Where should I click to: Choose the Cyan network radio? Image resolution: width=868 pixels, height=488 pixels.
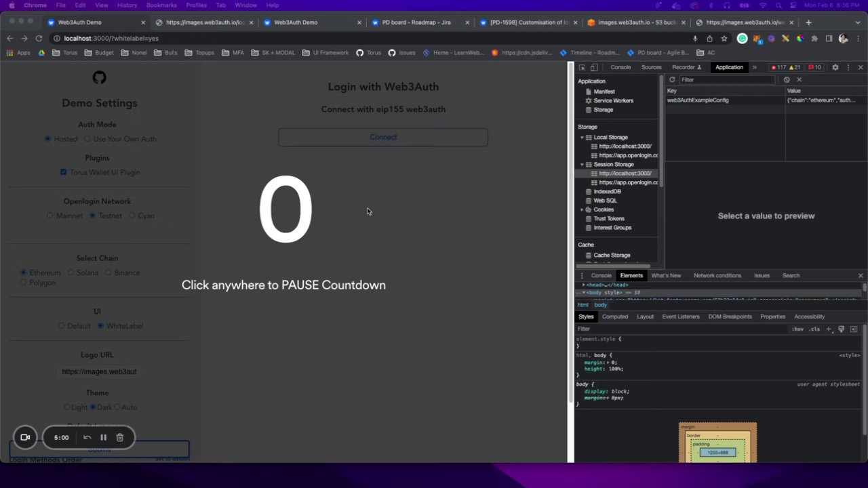pyautogui.click(x=132, y=216)
